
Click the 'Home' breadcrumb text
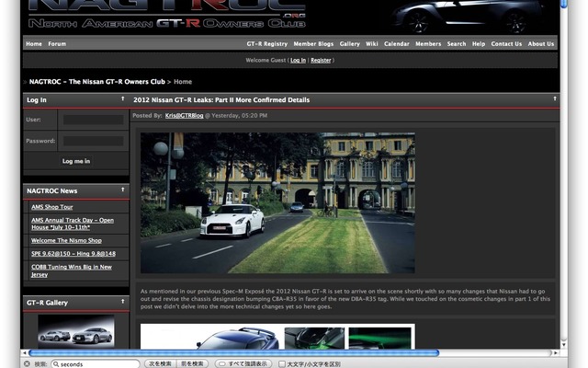(183, 82)
